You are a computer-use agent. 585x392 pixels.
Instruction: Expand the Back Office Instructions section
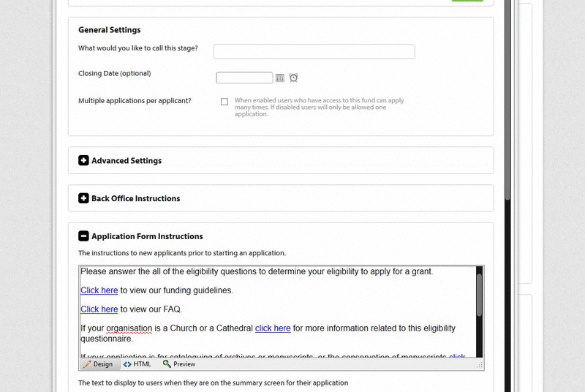coord(83,198)
